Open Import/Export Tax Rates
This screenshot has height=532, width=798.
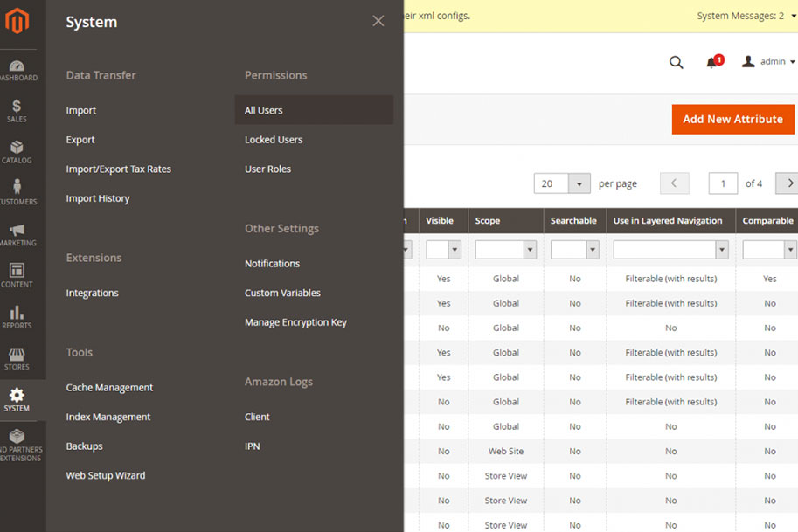click(119, 169)
